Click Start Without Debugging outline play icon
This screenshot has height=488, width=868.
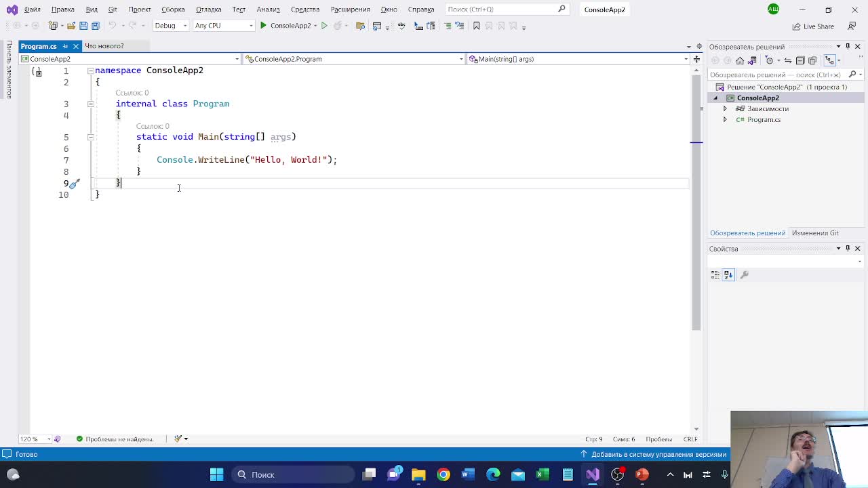[324, 26]
